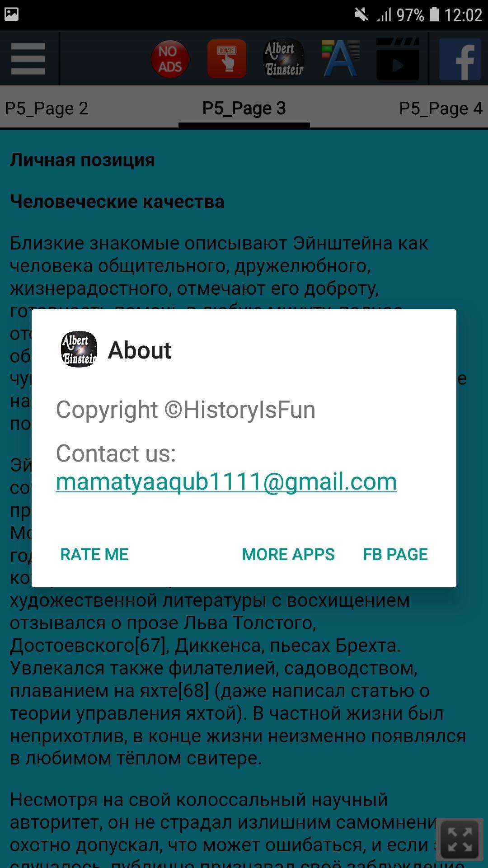The width and height of the screenshot is (488, 868).
Task: Tap the fullscreen expand arrows icon
Action: pyautogui.click(x=460, y=839)
